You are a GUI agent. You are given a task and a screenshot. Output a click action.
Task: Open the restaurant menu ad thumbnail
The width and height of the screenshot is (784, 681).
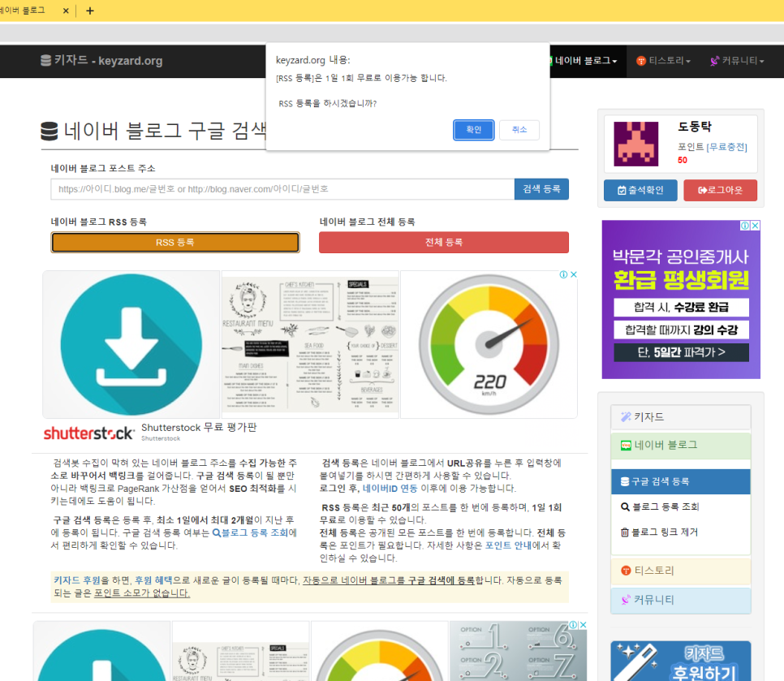click(310, 344)
